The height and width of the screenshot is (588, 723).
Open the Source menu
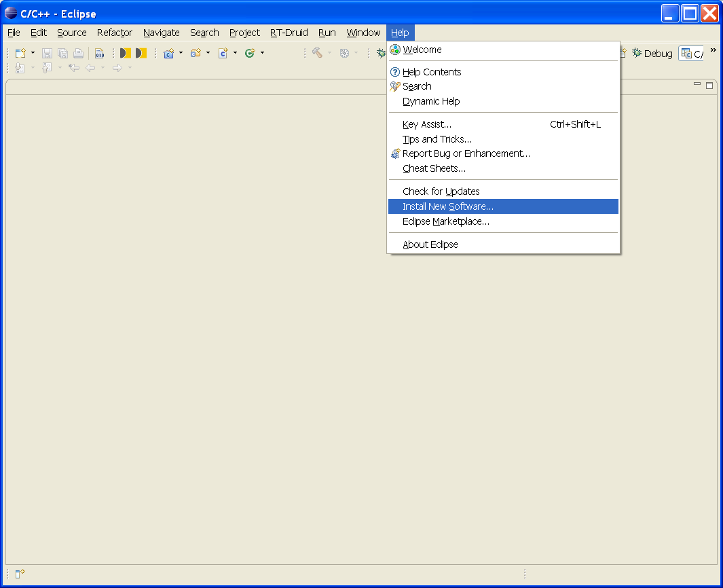72,33
